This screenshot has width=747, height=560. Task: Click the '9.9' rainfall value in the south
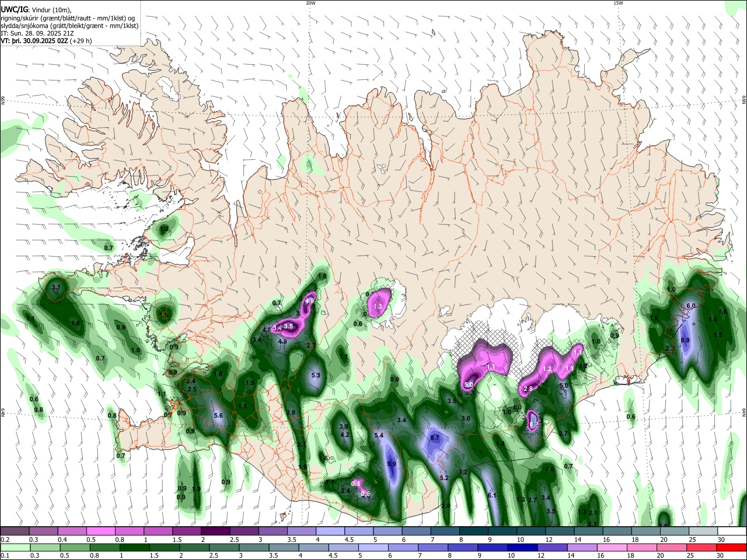click(392, 464)
